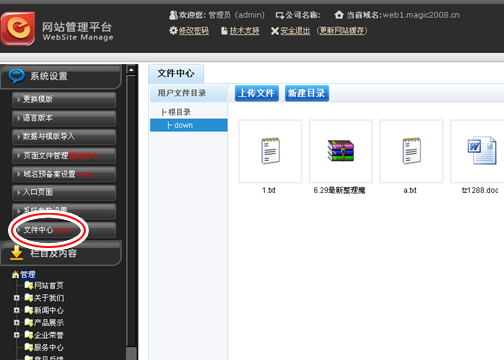Click the red WebSite Manage logo icon
Image resolution: width=504 pixels, height=360 pixels.
pos(18,28)
